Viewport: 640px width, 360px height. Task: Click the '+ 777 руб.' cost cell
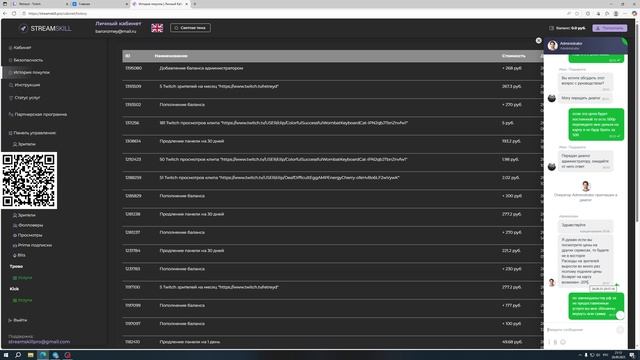click(512, 305)
